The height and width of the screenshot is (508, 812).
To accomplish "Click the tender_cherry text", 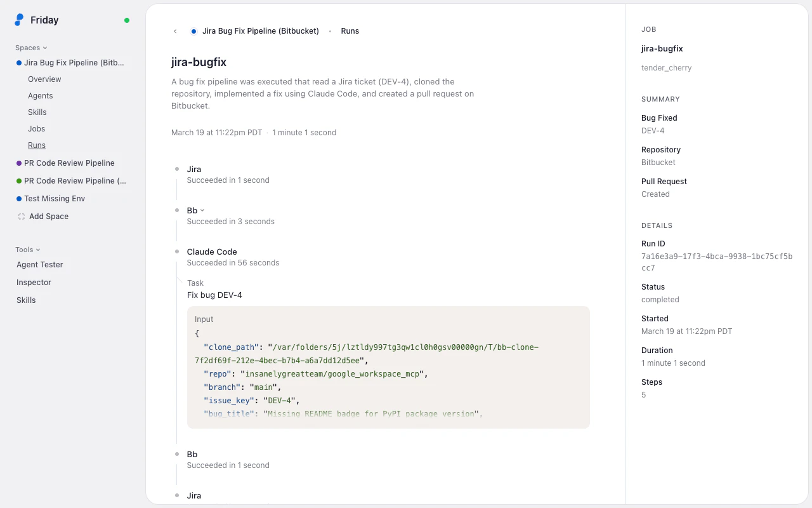I will [x=667, y=68].
